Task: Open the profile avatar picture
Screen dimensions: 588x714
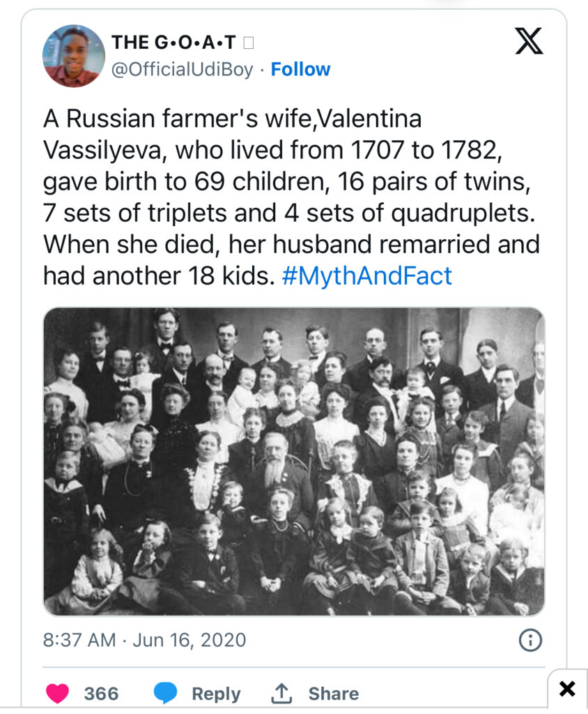Action: tap(73, 56)
